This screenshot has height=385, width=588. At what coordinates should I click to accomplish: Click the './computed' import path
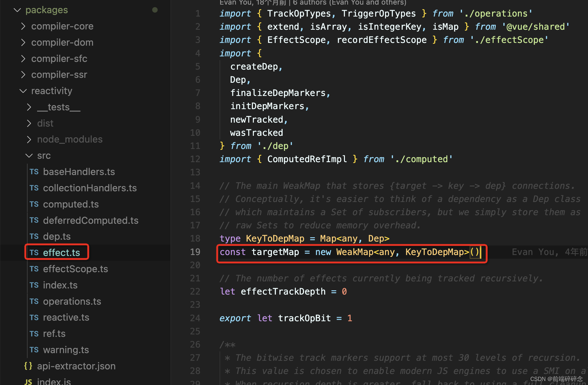421,159
